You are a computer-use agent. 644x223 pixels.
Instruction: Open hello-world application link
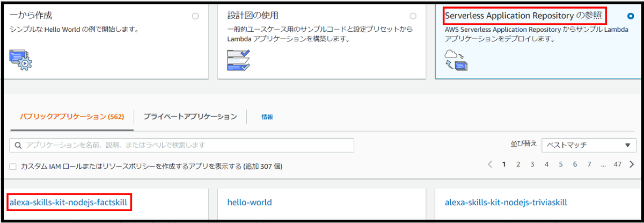pos(250,203)
